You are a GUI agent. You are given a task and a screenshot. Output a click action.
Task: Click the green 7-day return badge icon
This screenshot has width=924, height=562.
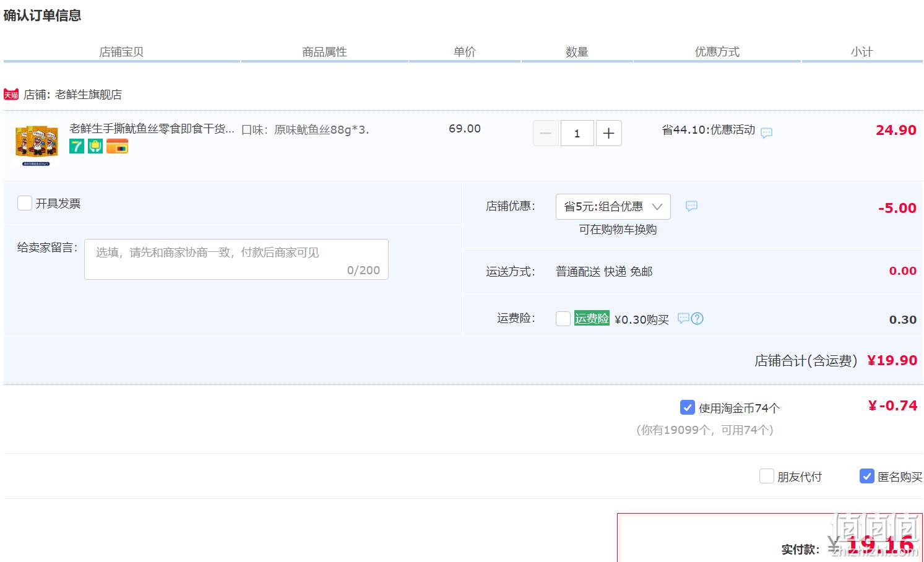tap(77, 147)
